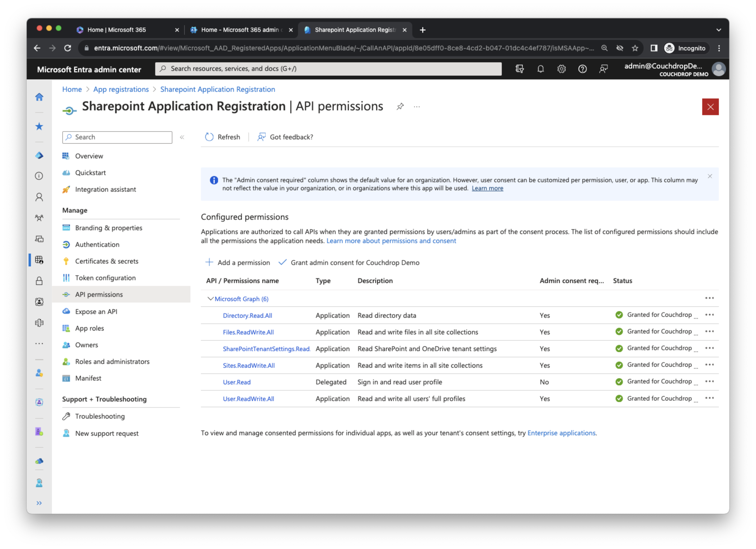Click Got feedback? command
This screenshot has height=549, width=756.
point(285,137)
